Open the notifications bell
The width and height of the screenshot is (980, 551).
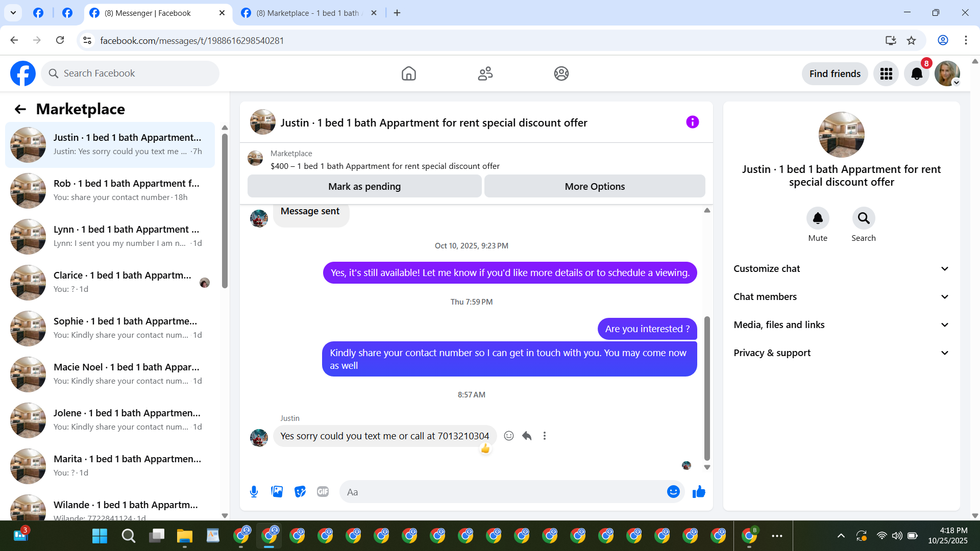pyautogui.click(x=917, y=74)
